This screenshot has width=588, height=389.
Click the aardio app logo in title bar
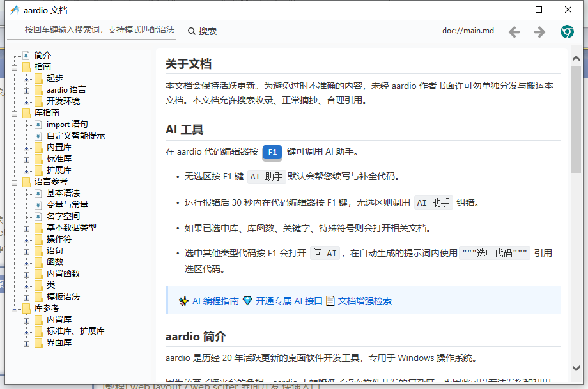(x=15, y=10)
